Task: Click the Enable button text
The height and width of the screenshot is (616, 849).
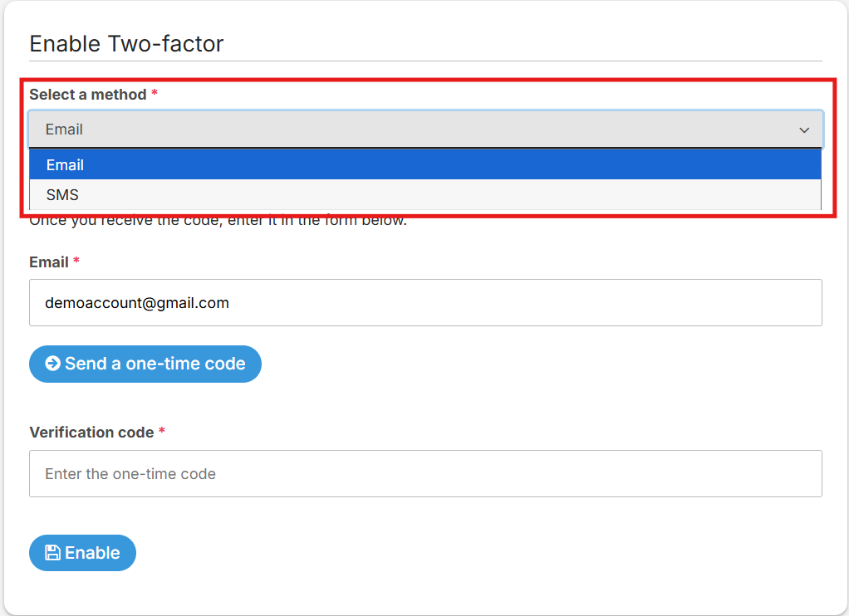Action: click(92, 553)
